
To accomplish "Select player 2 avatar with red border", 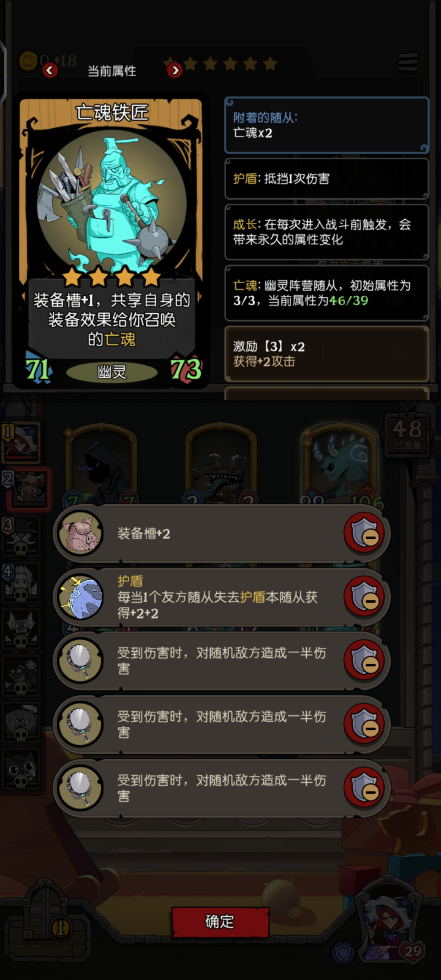I will click(x=28, y=489).
